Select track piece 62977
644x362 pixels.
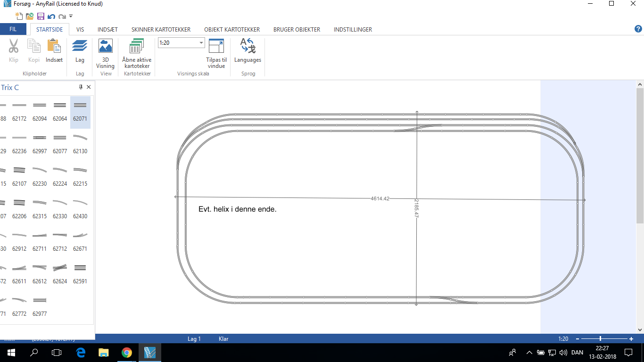[x=40, y=307]
